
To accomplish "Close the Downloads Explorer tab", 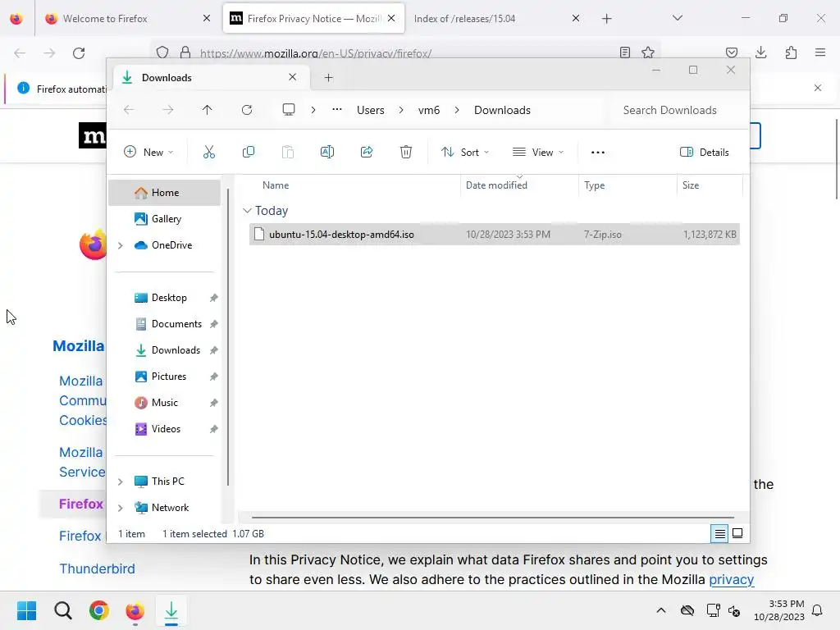I will (293, 77).
